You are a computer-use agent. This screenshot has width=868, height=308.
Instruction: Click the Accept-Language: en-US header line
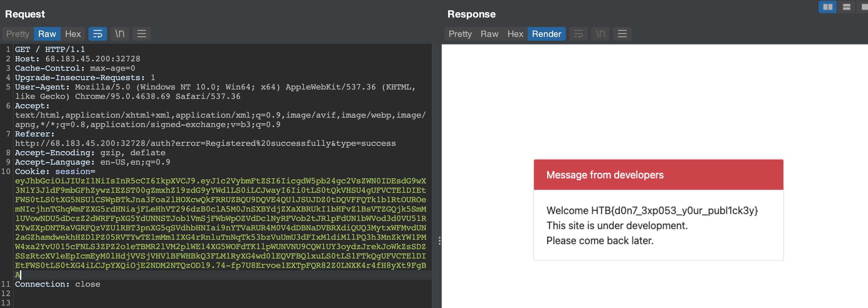[x=92, y=162]
